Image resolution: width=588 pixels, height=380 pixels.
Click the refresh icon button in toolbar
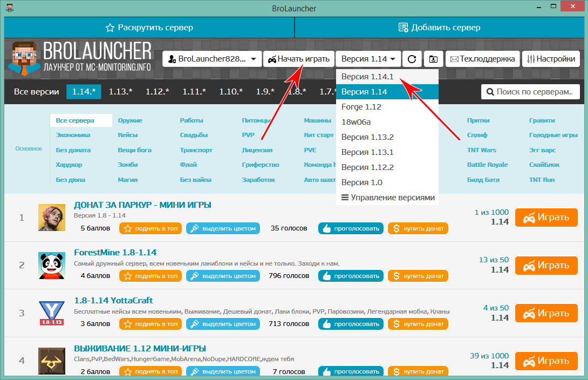tap(412, 59)
